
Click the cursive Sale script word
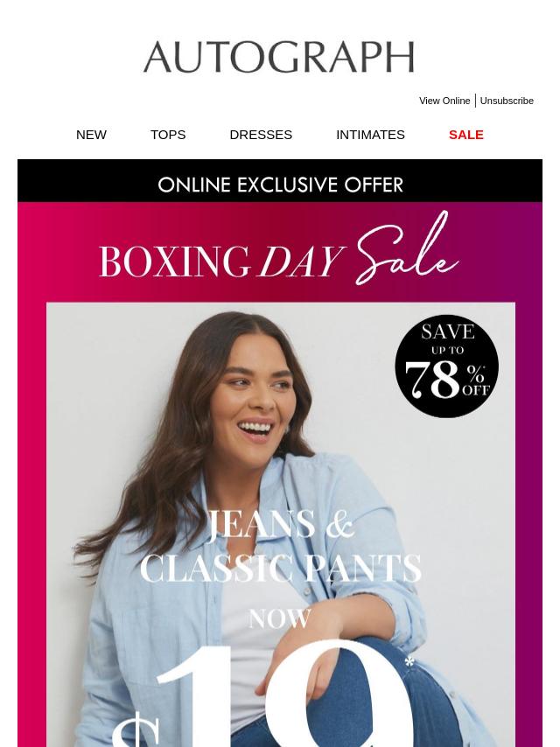(407, 249)
